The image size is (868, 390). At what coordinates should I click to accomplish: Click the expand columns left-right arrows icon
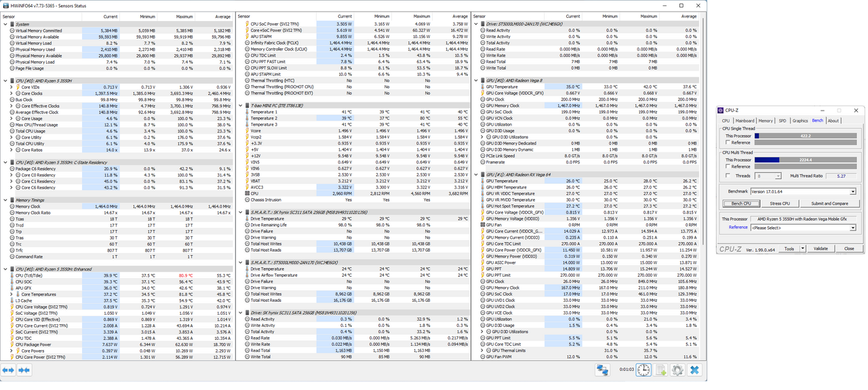coord(8,370)
